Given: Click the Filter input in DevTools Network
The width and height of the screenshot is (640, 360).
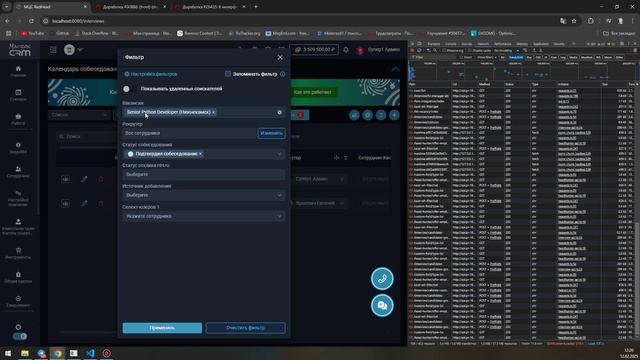Looking at the screenshot, I should 433,58.
